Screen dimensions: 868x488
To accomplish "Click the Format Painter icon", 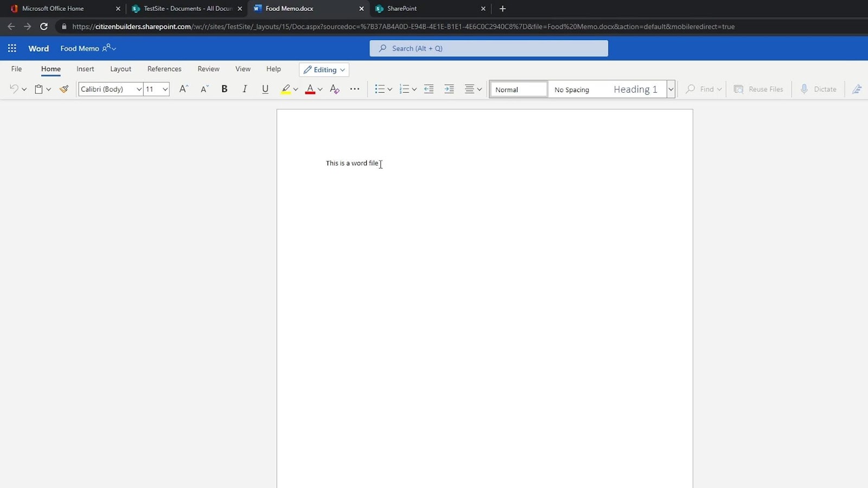I will click(x=64, y=89).
